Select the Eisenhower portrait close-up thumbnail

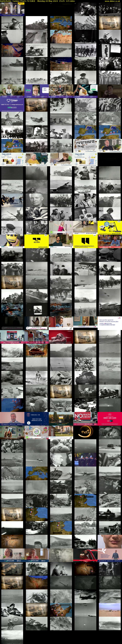36,200
